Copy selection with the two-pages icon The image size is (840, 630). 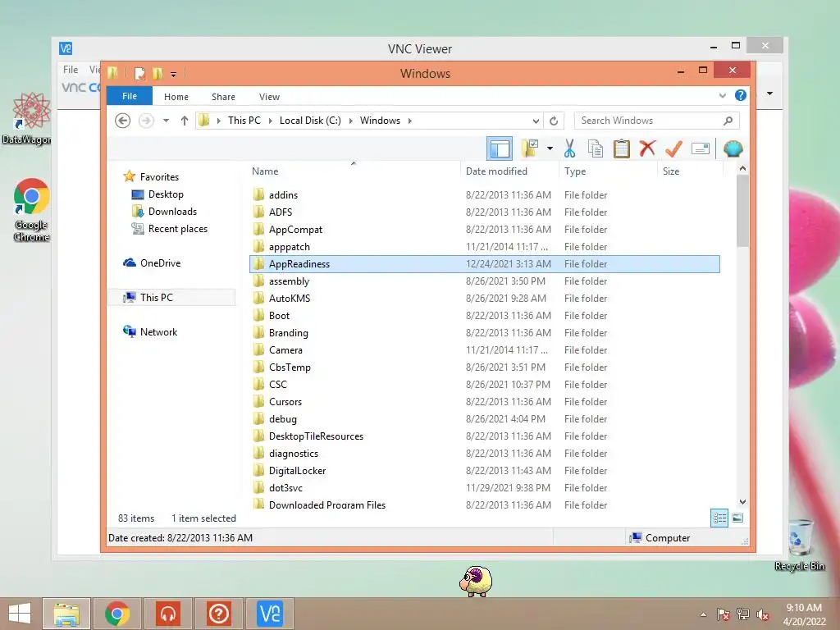tap(596, 148)
